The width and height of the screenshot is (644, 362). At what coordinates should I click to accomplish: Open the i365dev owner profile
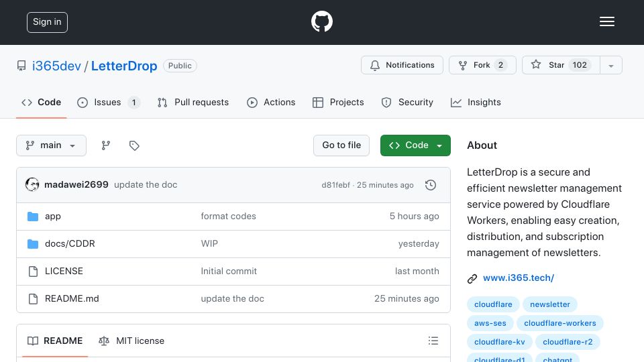(56, 66)
